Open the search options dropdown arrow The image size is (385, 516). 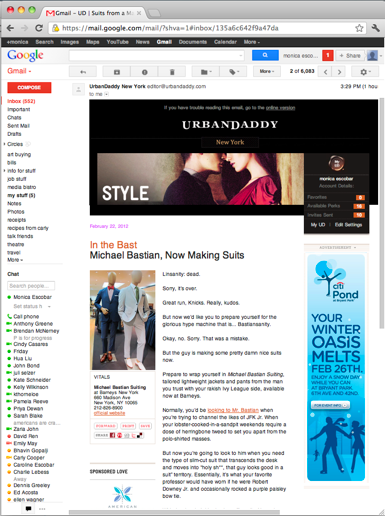pos(241,55)
